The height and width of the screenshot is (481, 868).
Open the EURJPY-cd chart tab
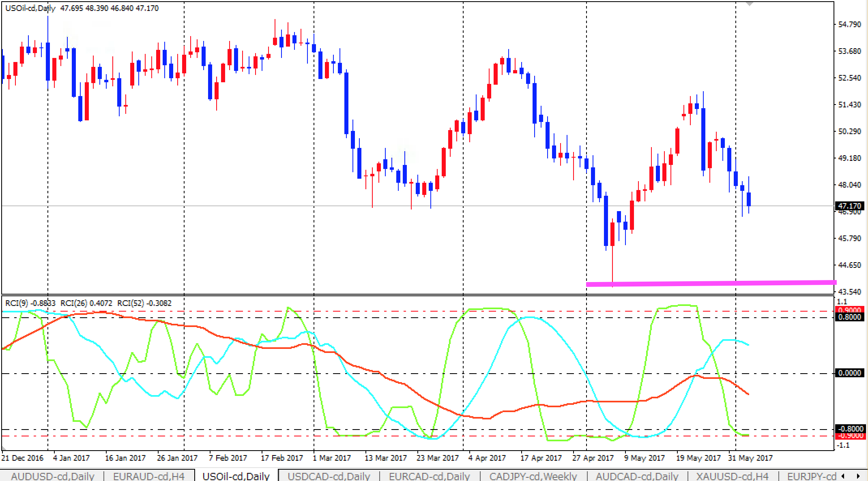[x=812, y=476]
